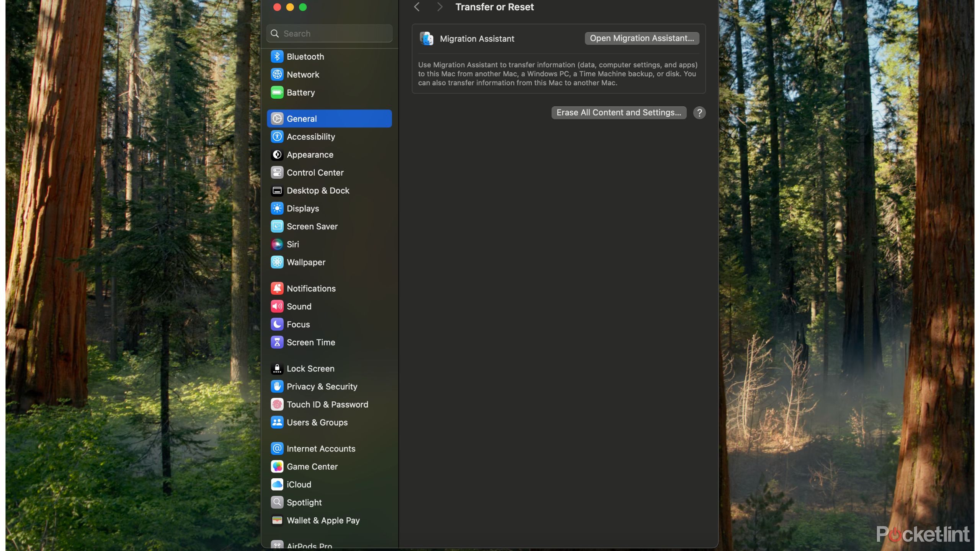This screenshot has width=980, height=551.
Task: Click Users & Groups icon
Action: 277,422
